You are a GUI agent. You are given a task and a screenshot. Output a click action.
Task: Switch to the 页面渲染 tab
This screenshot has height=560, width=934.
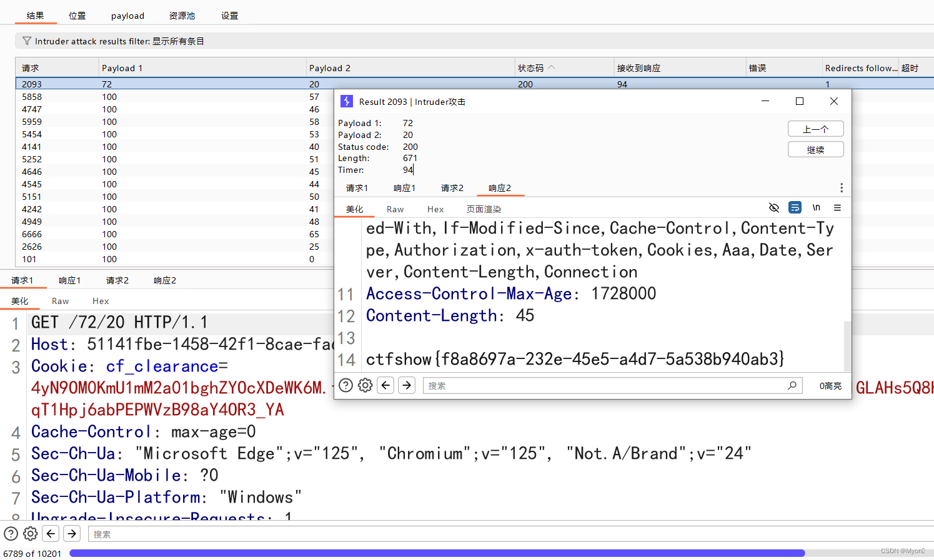point(484,209)
